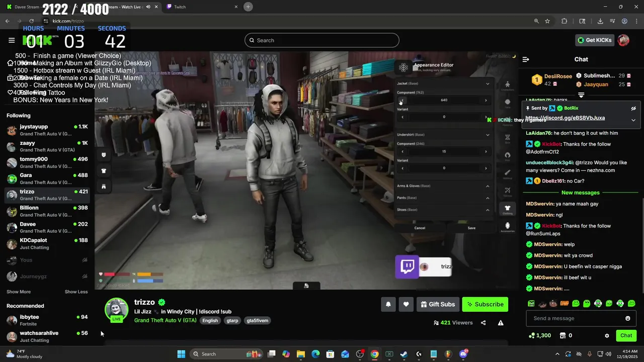Select Makeup icon in Appearance Editor
This screenshot has height=362, width=644.
point(507,173)
